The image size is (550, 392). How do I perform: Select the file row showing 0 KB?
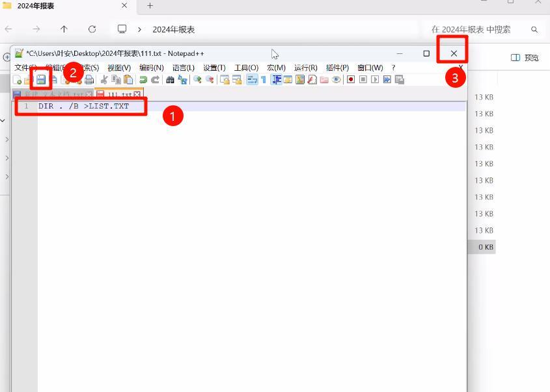pyautogui.click(x=482, y=247)
